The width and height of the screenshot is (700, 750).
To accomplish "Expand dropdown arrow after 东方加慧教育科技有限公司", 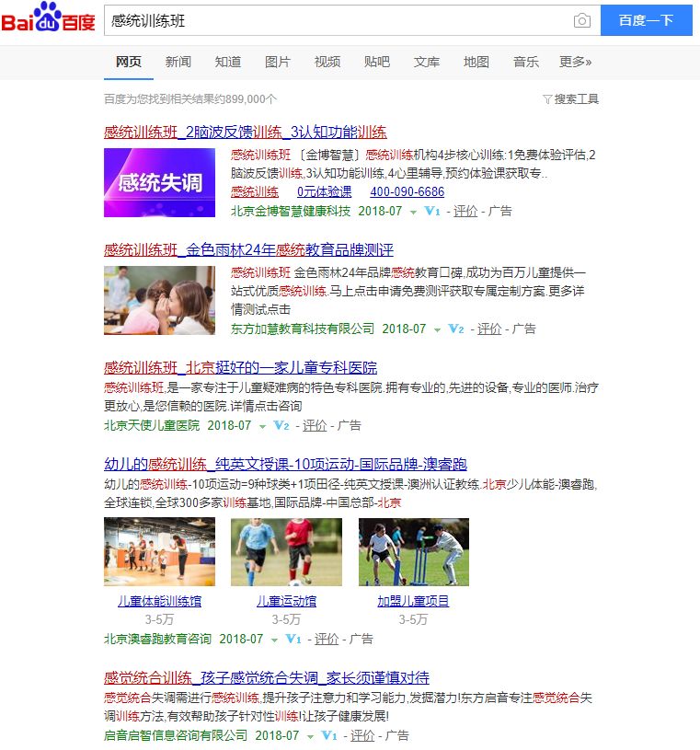I will 437,330.
